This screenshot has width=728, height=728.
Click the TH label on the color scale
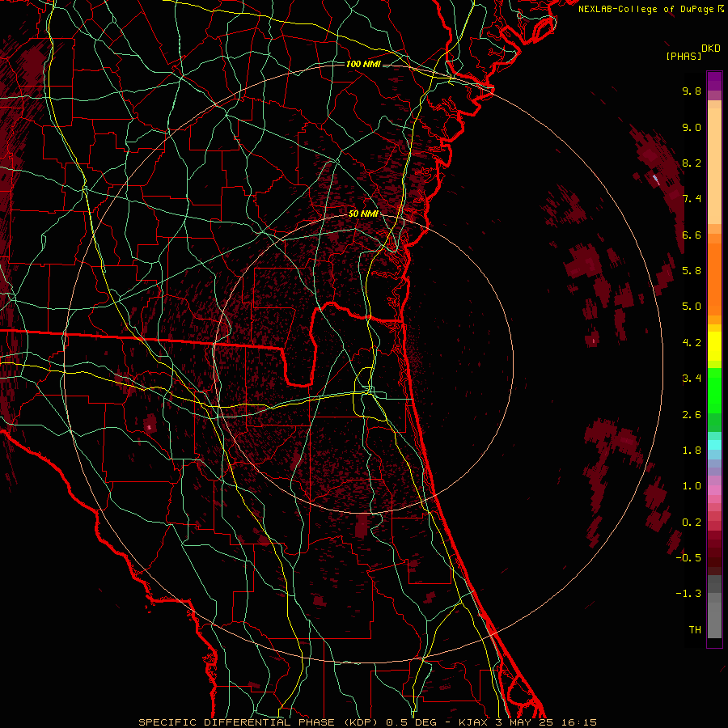695,630
